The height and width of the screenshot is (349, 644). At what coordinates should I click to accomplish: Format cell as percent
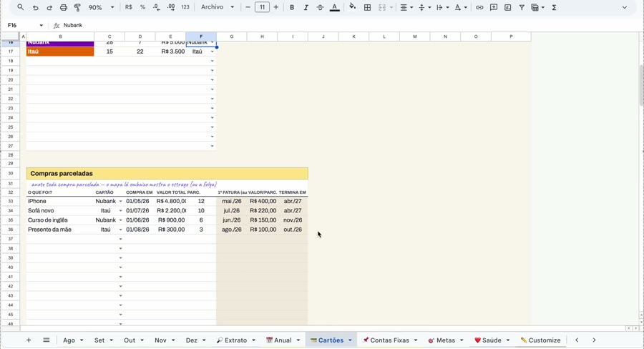tap(142, 7)
